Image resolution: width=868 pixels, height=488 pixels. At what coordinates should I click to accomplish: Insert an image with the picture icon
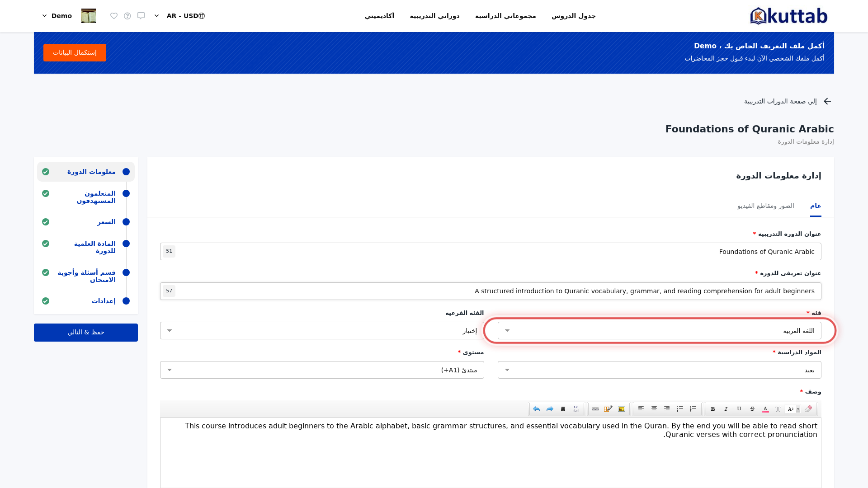[x=622, y=409]
